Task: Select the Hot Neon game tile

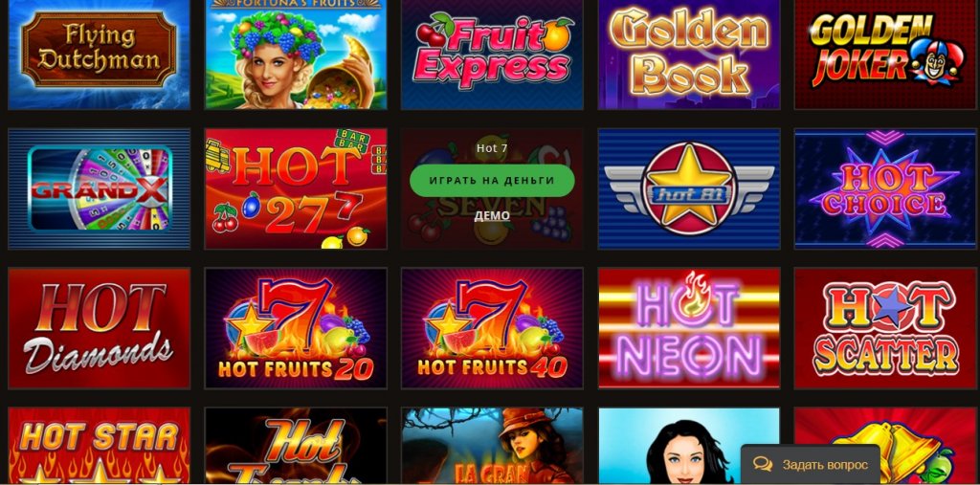Action: [689, 328]
